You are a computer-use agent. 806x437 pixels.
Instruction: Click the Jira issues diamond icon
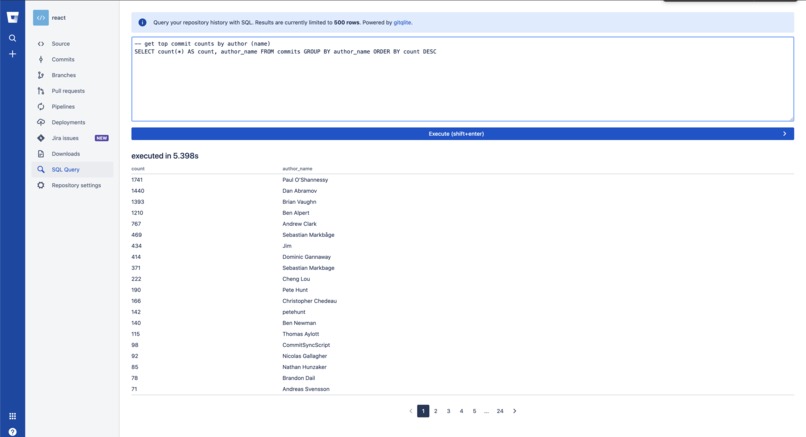coord(41,138)
